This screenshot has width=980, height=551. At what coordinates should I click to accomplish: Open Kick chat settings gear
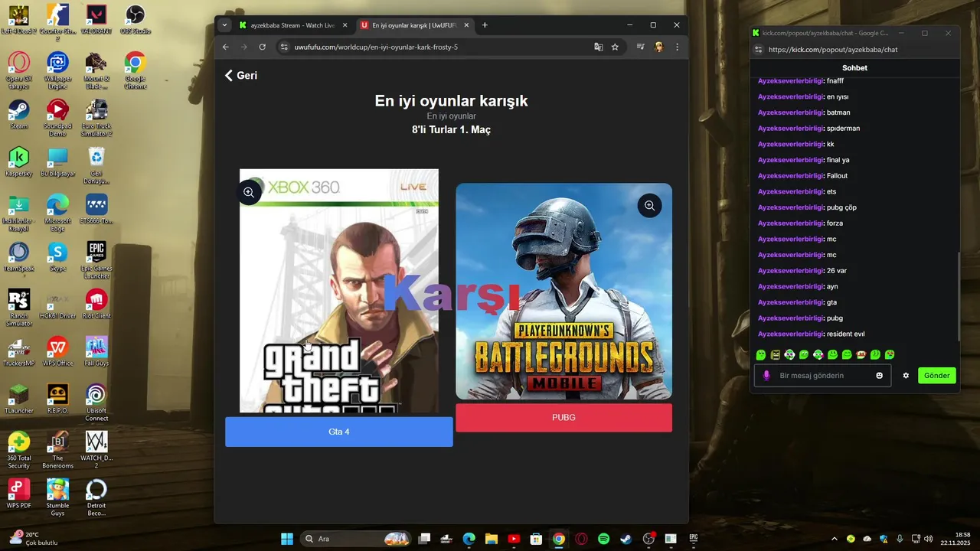click(x=906, y=376)
